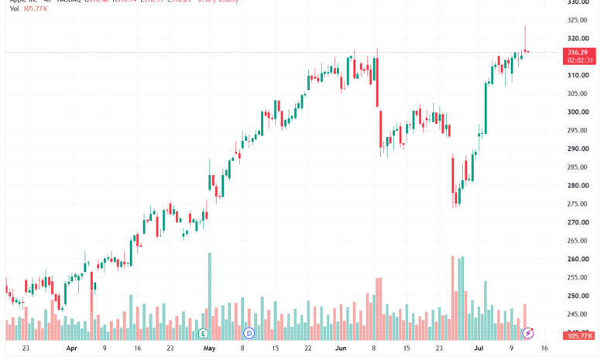Image resolution: width=604 pixels, height=364 pixels.
Task: Click the 275.00 price axis label
Action: click(x=578, y=204)
